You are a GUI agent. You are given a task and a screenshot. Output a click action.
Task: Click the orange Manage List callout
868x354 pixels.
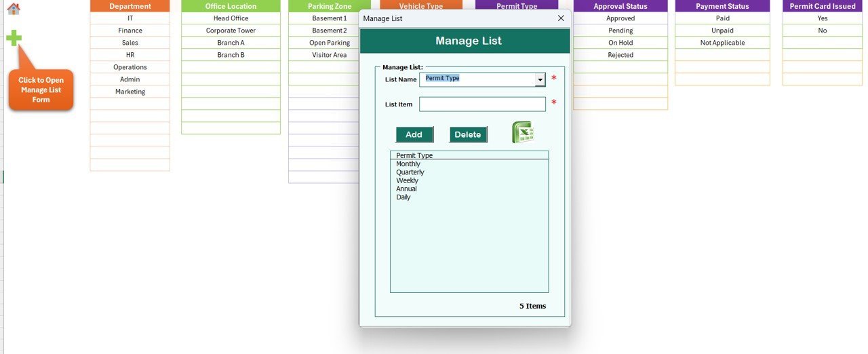click(x=41, y=90)
